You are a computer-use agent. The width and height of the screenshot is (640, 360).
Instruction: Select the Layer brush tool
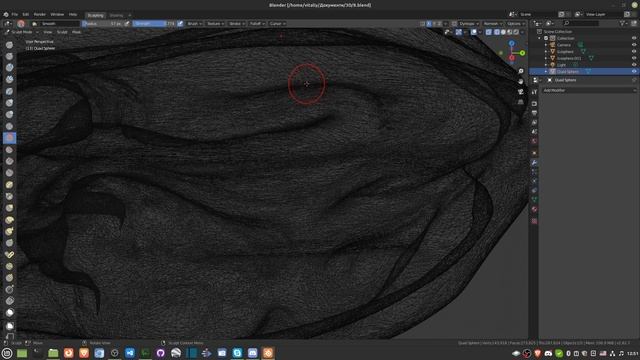point(9,91)
